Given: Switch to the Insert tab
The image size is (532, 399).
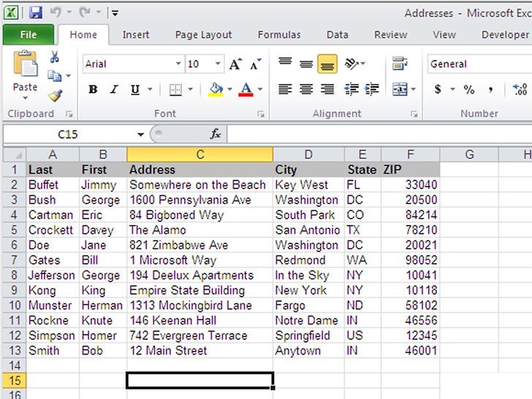Looking at the screenshot, I should (x=136, y=34).
